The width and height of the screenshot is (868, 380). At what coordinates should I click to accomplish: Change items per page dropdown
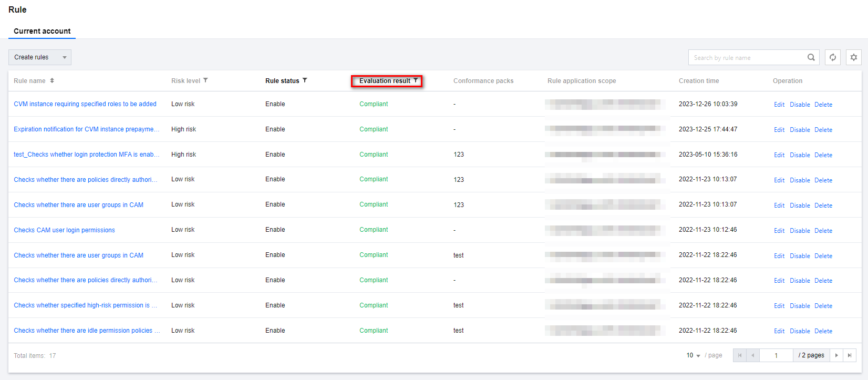pos(693,355)
